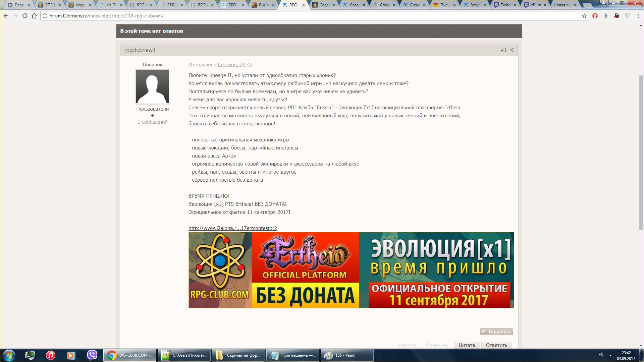Click the page vertical scrollbar thumb
The width and height of the screenshot is (644, 362).
[641, 153]
